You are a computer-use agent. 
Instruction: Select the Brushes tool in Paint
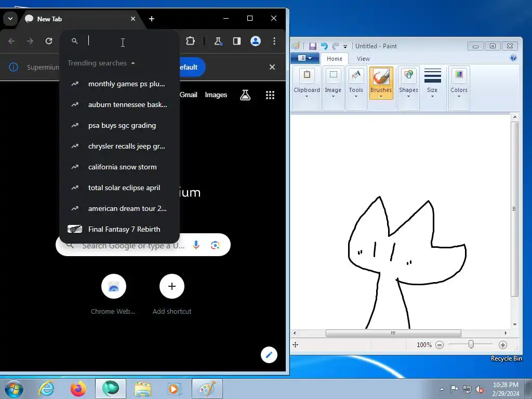tap(381, 77)
